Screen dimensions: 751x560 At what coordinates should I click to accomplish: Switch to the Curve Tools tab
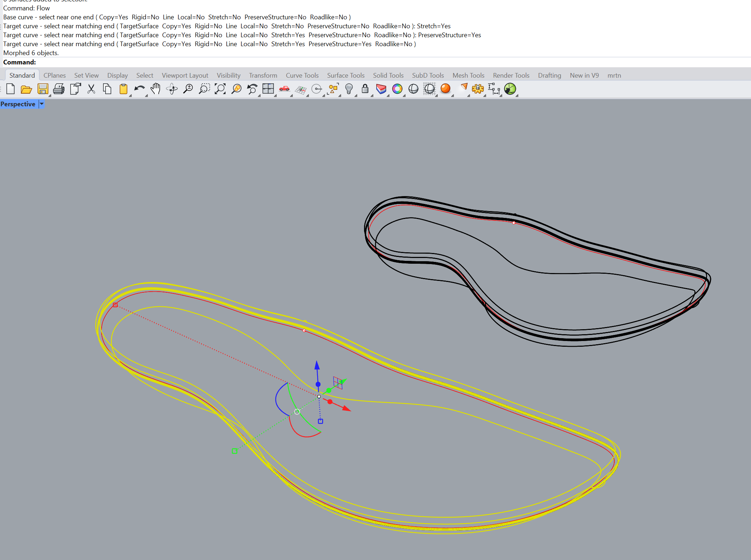coord(302,76)
